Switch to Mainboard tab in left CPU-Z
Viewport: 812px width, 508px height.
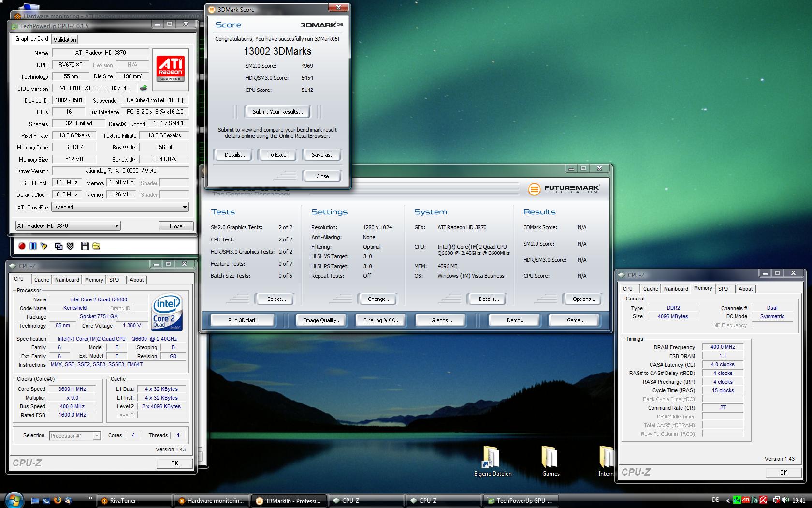pyautogui.click(x=67, y=280)
